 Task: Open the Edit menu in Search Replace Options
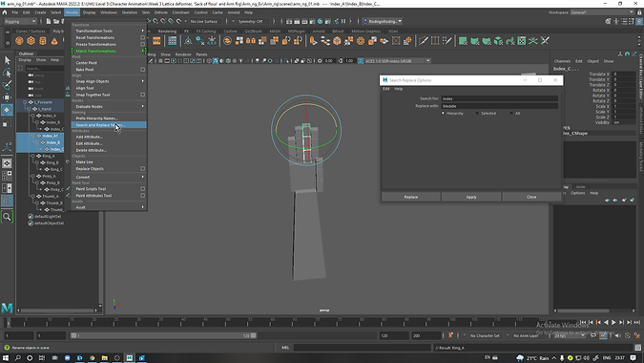click(386, 89)
